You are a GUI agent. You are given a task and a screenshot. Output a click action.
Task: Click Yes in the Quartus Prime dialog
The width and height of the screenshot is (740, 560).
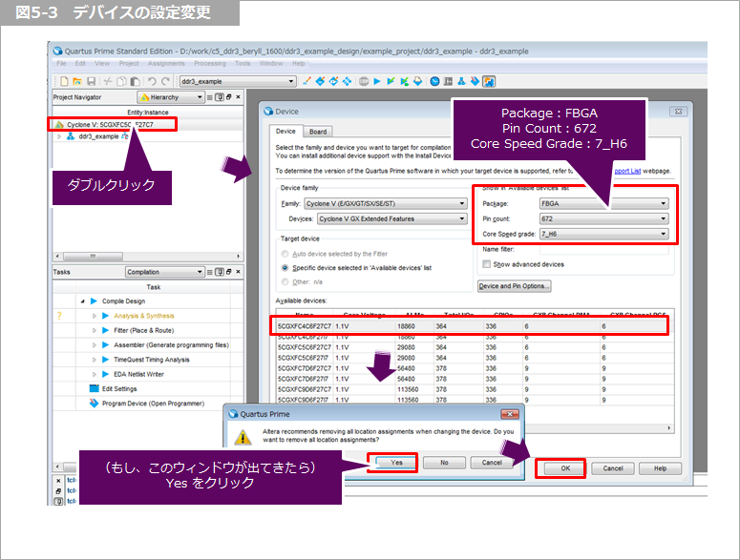(391, 462)
